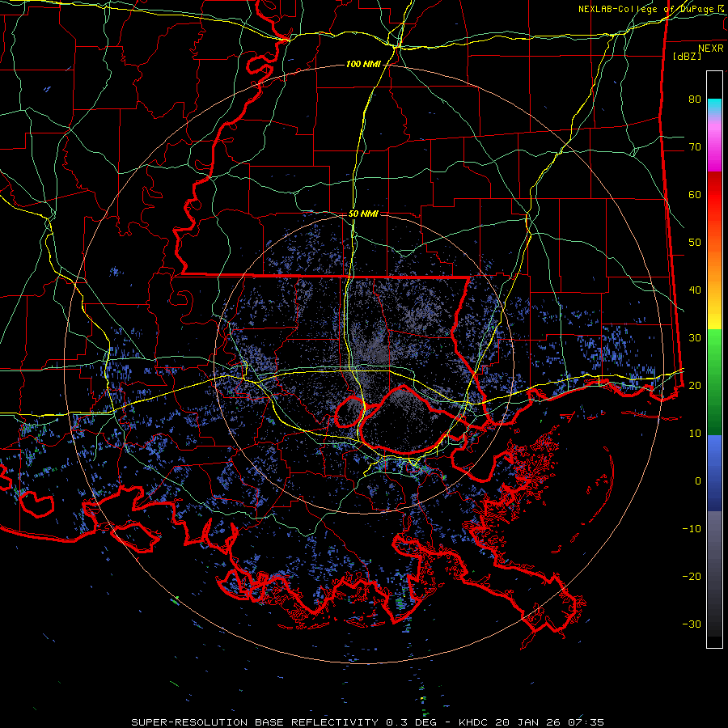Click the 'NEXR' label above the legend
Screen dimensions: 728x728
[711, 49]
